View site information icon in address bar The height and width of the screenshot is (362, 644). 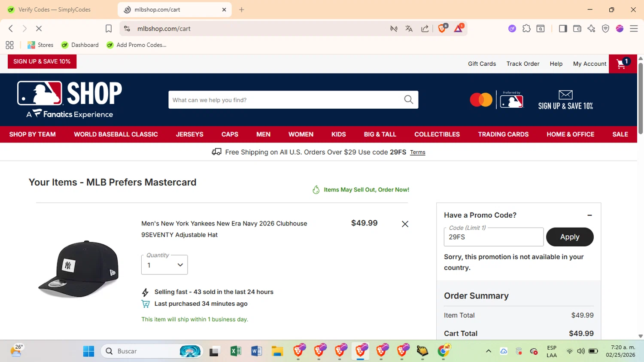(x=127, y=28)
